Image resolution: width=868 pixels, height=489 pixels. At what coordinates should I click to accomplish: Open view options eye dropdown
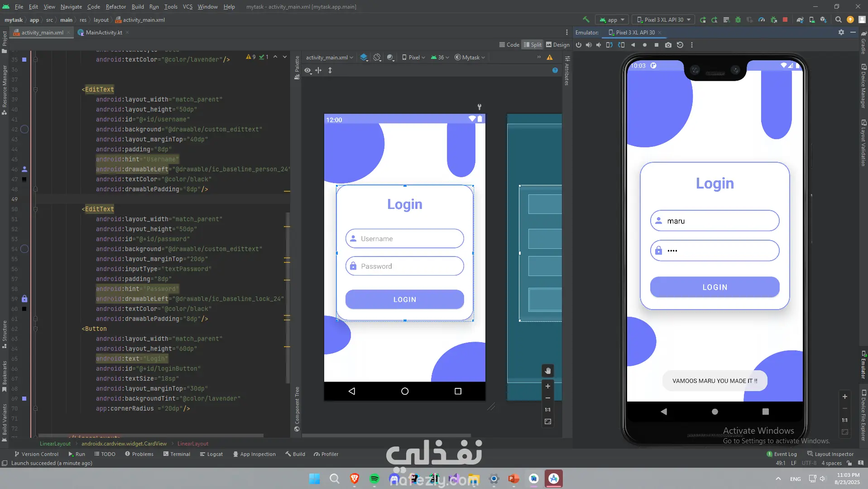pos(308,70)
